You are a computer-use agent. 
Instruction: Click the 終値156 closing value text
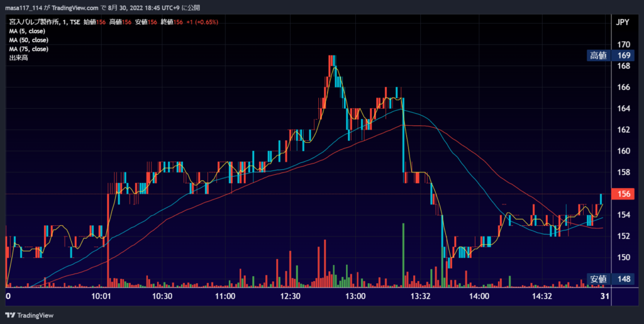coord(172,22)
